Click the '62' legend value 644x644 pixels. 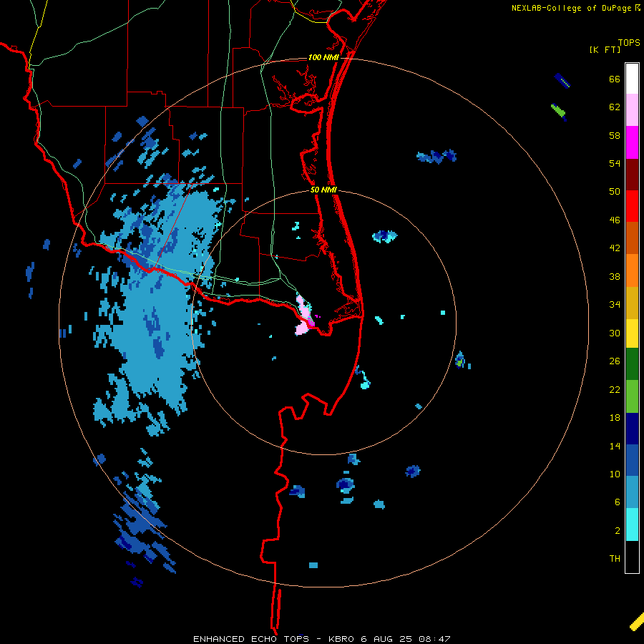[x=615, y=107]
